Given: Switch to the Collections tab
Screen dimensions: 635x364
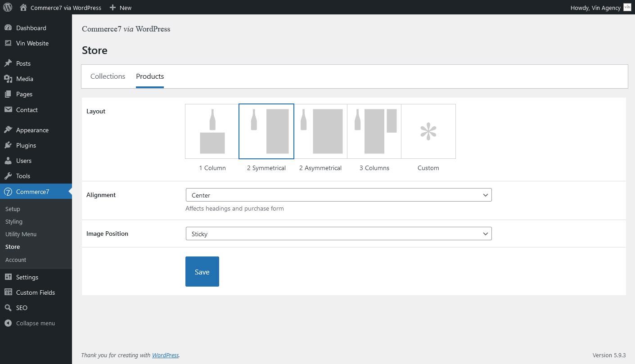Looking at the screenshot, I should click(108, 76).
